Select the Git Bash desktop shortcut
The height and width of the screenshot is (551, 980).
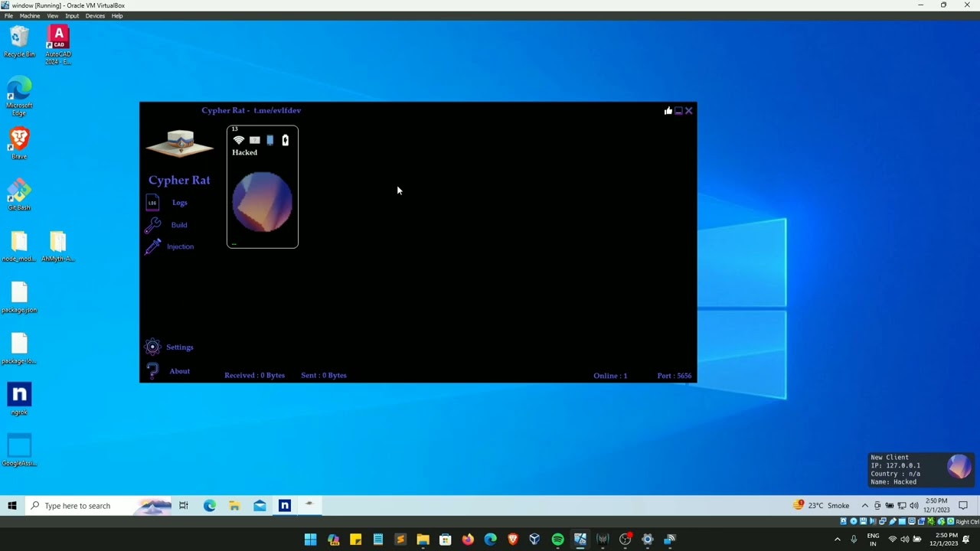pyautogui.click(x=19, y=195)
